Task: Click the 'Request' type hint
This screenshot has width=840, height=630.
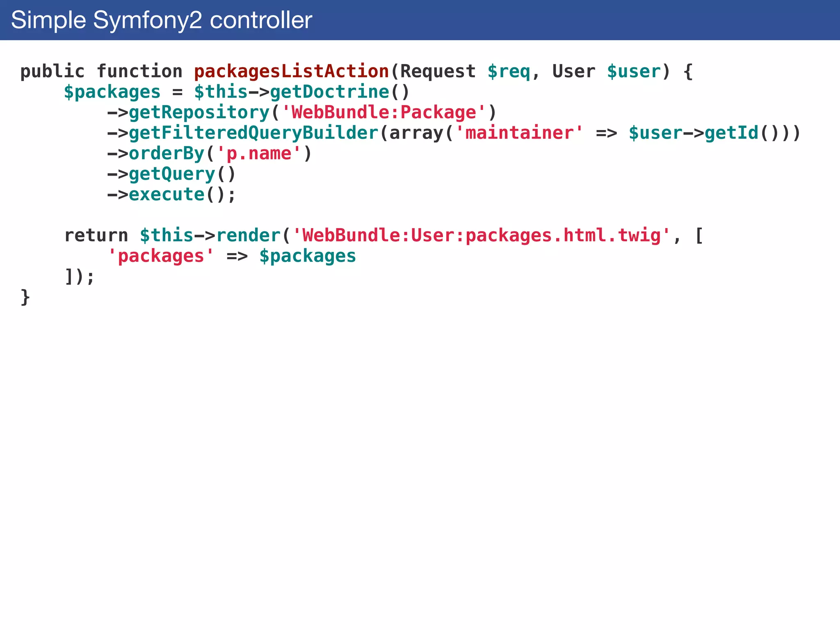Action: pos(438,71)
